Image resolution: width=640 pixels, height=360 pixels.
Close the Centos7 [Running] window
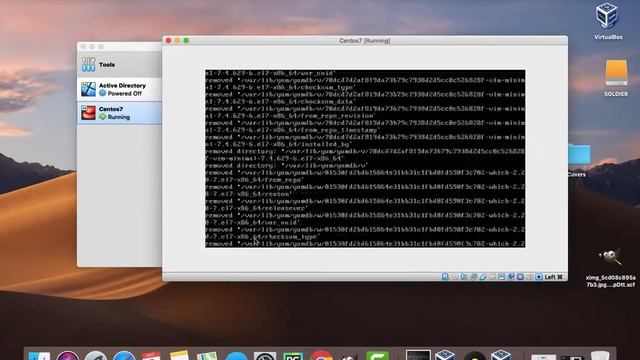168,40
